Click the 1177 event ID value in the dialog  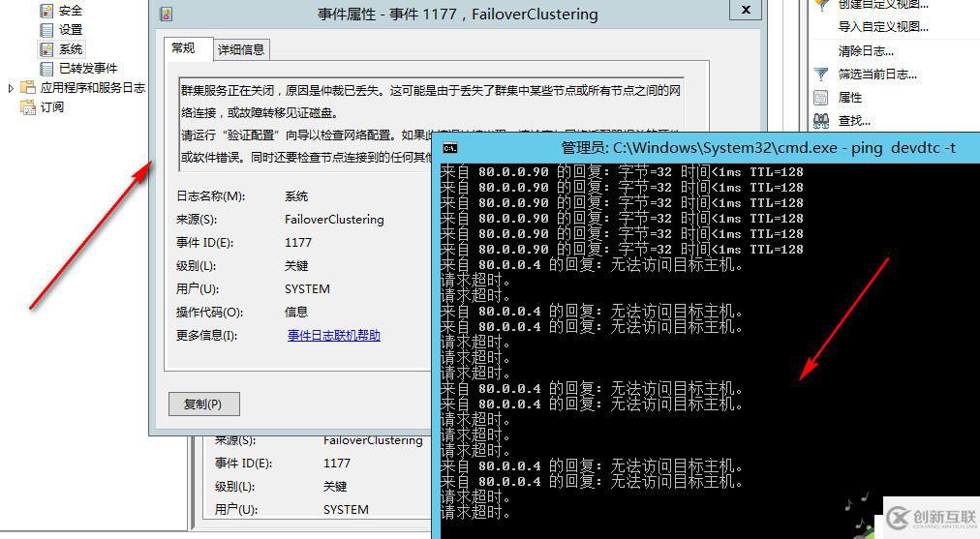pos(298,242)
